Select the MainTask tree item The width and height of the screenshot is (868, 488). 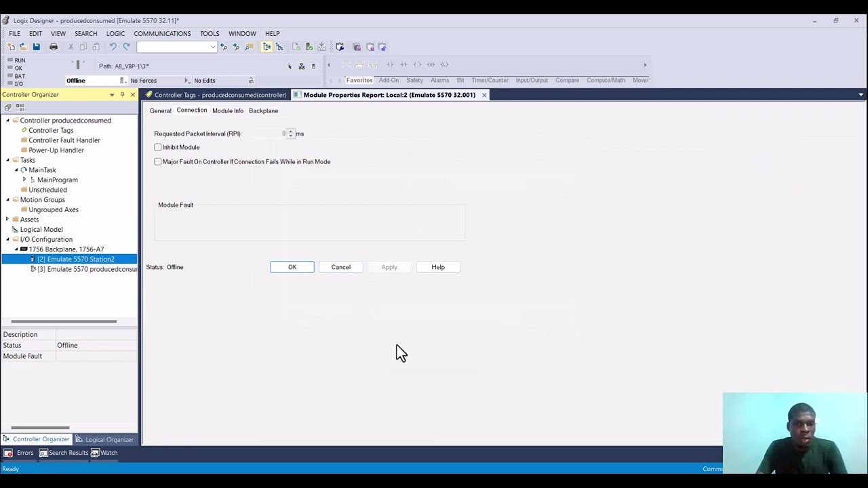(x=42, y=170)
